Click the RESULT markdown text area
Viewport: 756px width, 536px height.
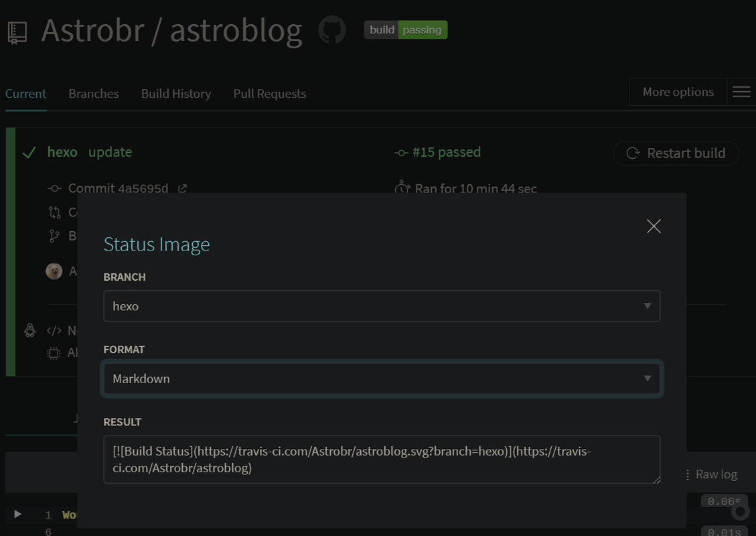pyautogui.click(x=382, y=460)
